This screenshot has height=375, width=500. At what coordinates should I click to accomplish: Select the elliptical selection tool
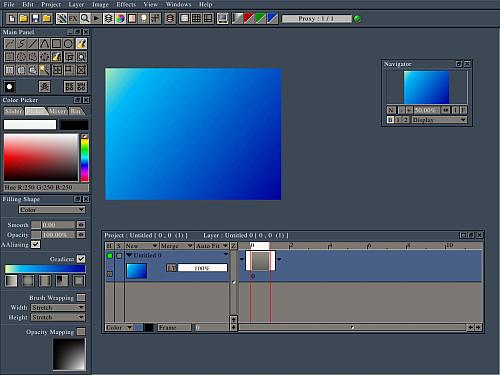pos(21,57)
